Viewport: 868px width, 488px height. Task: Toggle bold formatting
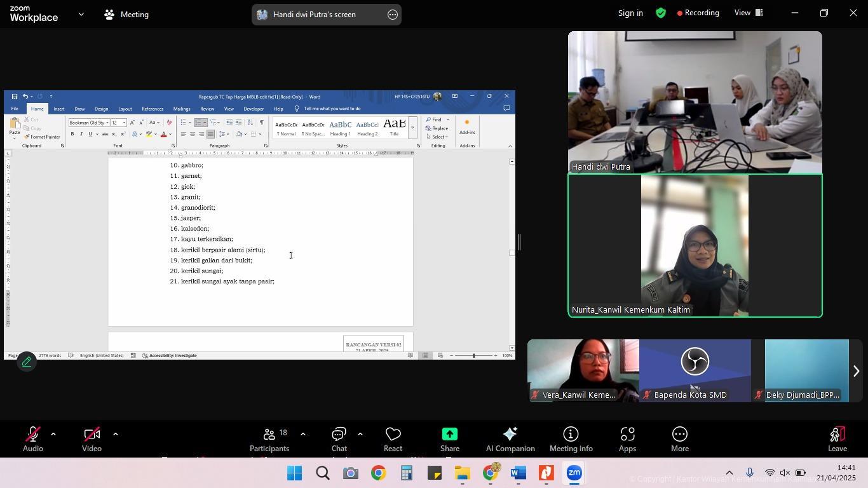[x=72, y=134]
